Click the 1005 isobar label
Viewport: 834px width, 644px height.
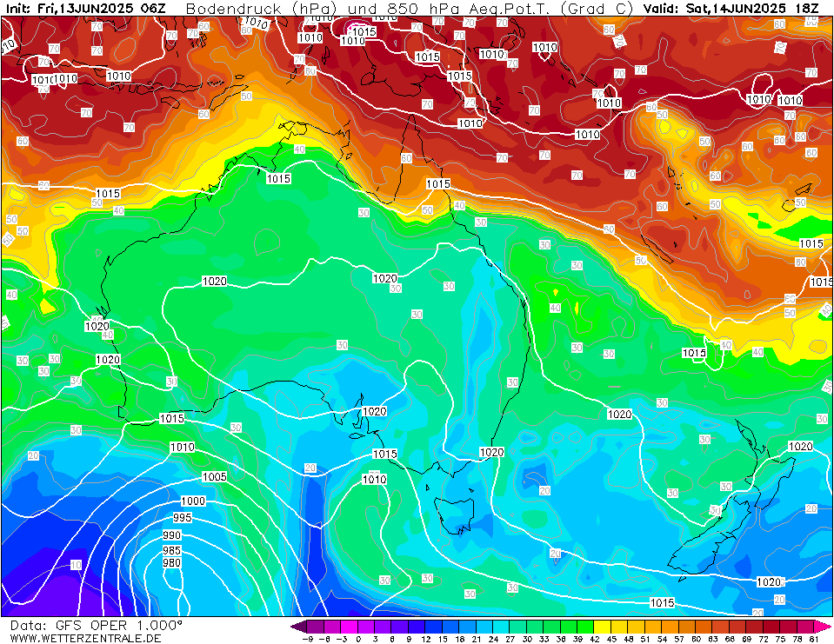point(214,476)
